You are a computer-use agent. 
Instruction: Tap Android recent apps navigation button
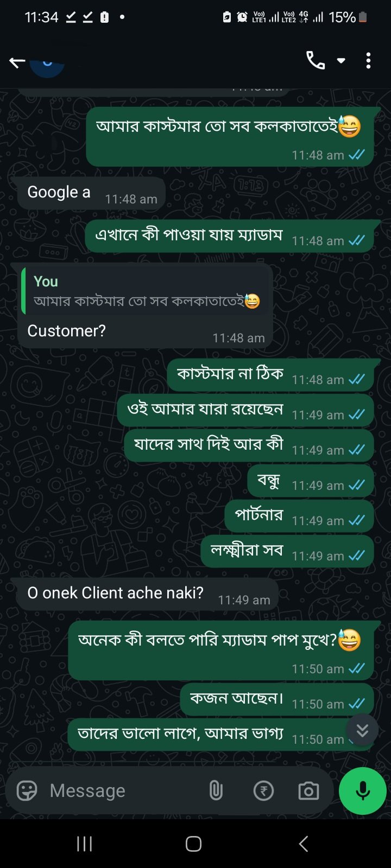click(84, 844)
